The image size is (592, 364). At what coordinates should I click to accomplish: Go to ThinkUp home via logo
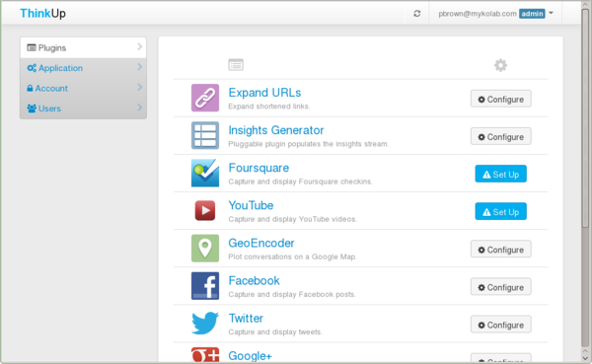tap(42, 13)
